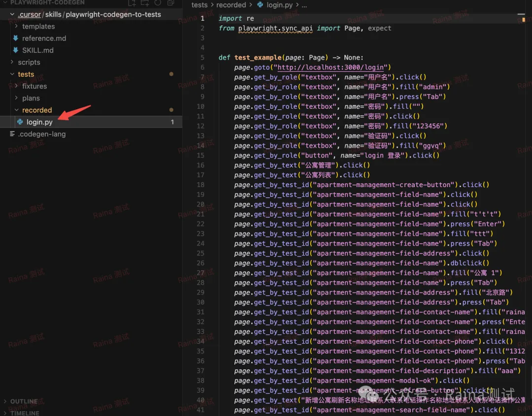This screenshot has width=532, height=416.
Task: Click the '...' breadcrumb symbol segment
Action: point(304,5)
